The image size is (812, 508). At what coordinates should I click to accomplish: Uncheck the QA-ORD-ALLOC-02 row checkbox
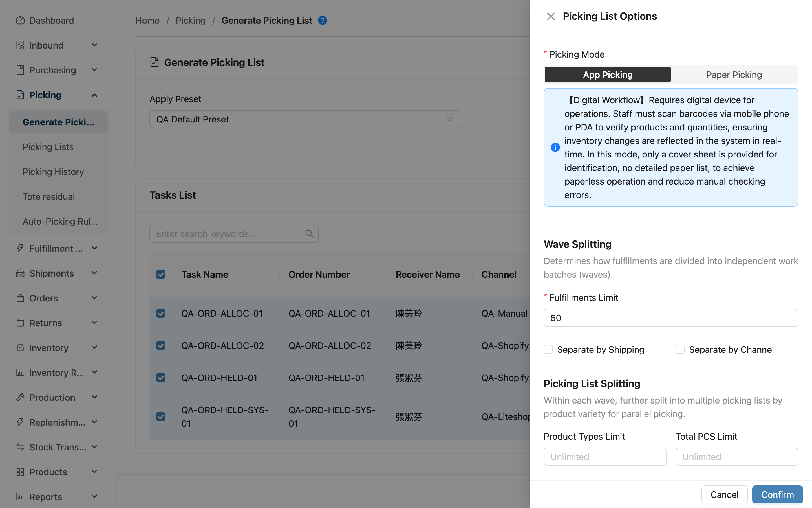coord(161,346)
